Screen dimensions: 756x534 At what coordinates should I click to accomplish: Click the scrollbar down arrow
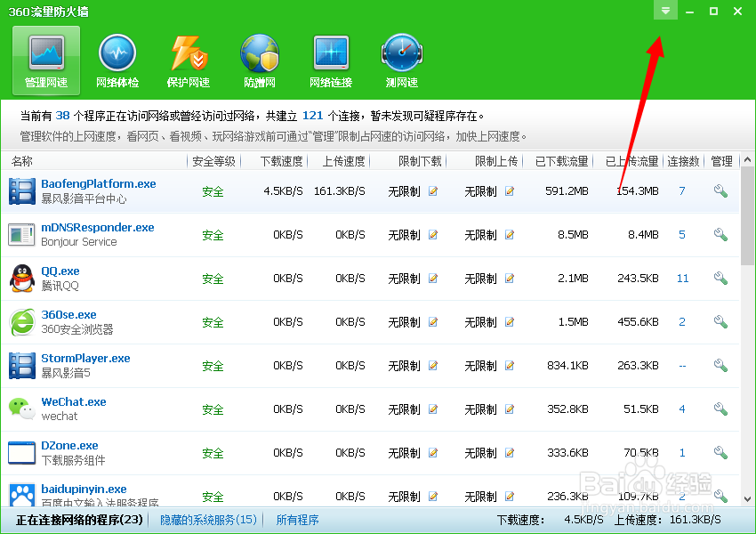pos(747,499)
